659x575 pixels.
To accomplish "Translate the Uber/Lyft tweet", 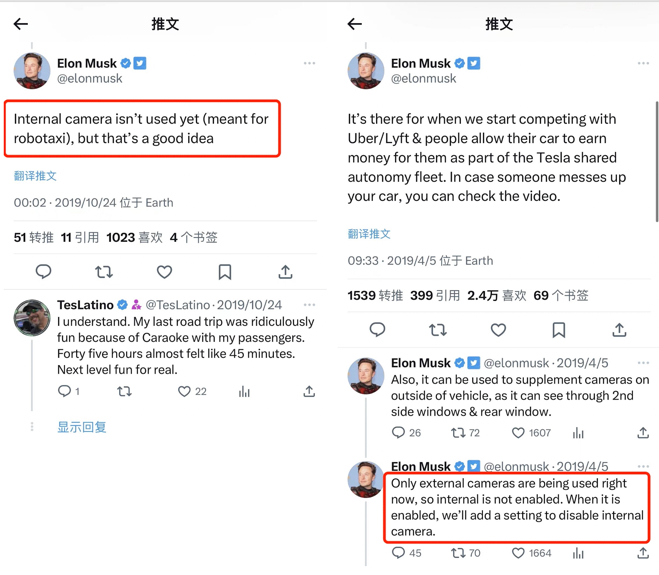I will point(369,234).
